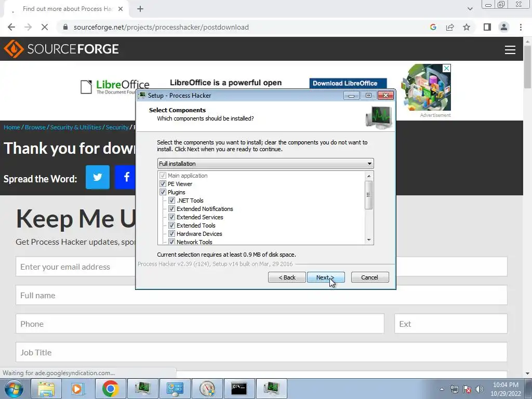This screenshot has height=399, width=532.
Task: Click the Main application checkbox
Action: tap(163, 176)
